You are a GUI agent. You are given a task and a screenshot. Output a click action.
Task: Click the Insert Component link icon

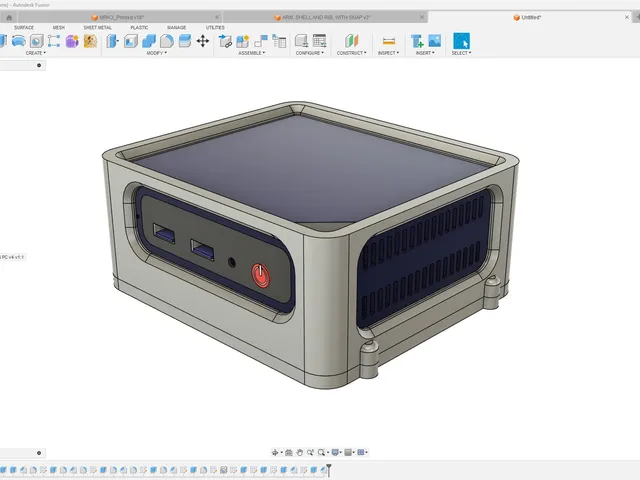pos(225,41)
